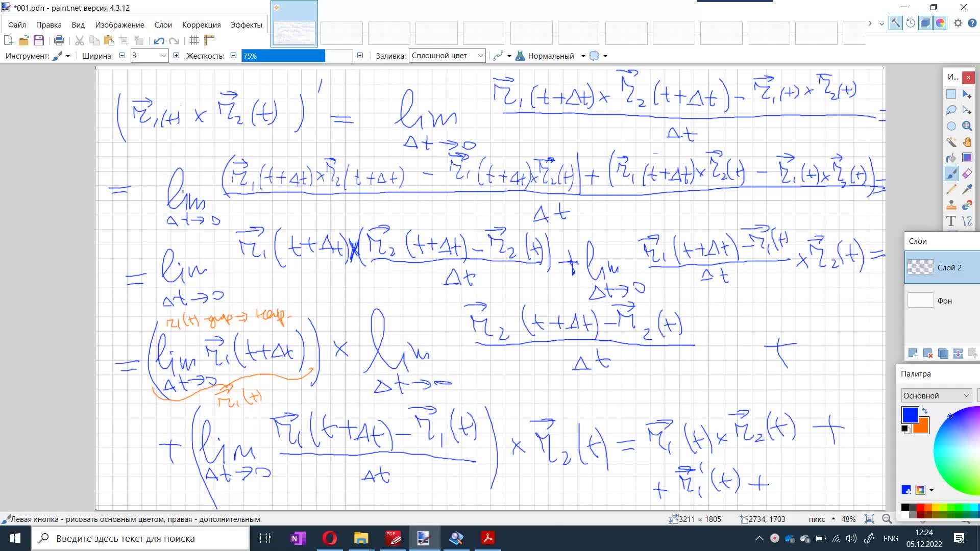Select the Zoom tool

tap(967, 126)
